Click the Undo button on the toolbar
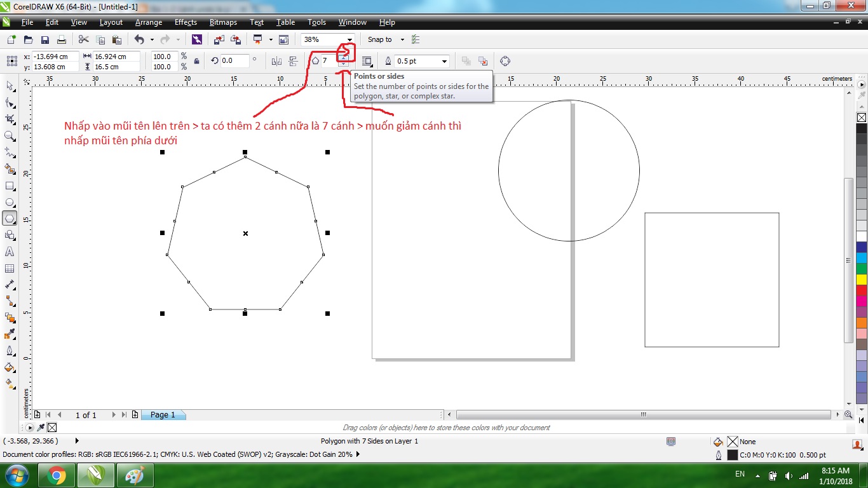Screen dimensions: 868x488 139,39
